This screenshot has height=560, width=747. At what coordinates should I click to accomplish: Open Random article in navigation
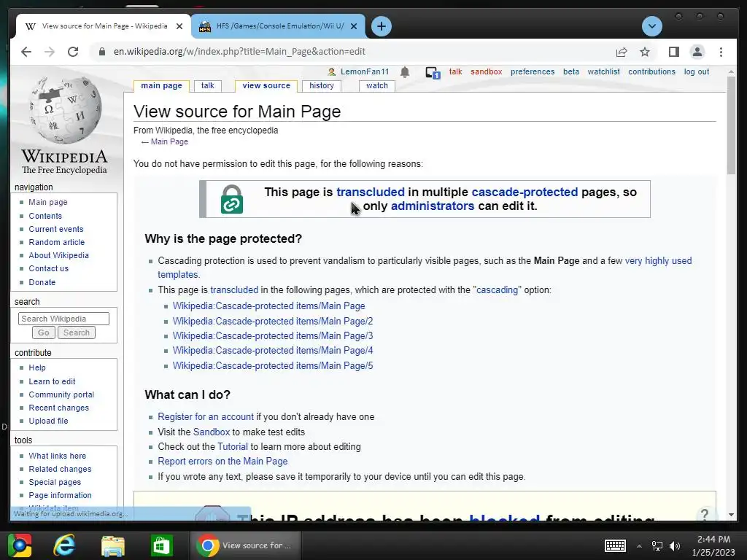pos(57,242)
